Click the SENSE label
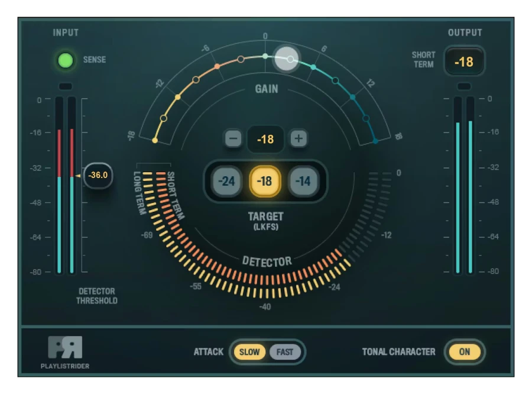532x394 pixels. (95, 60)
